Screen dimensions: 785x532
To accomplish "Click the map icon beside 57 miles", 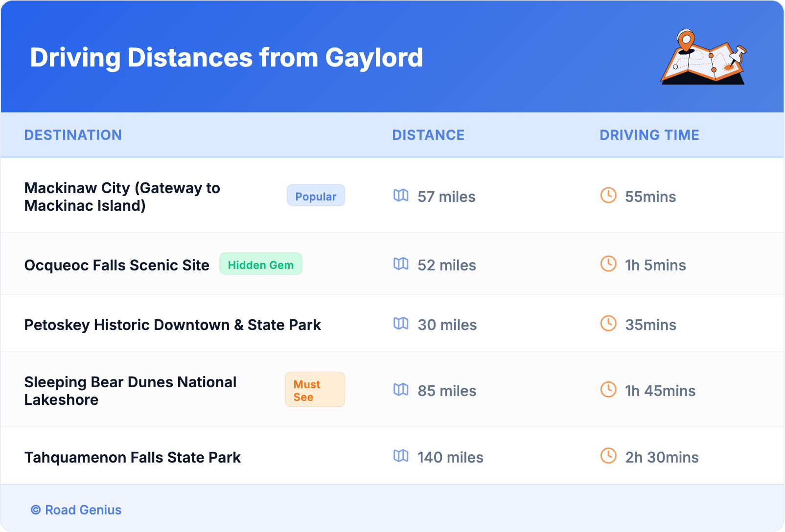I will tap(401, 196).
